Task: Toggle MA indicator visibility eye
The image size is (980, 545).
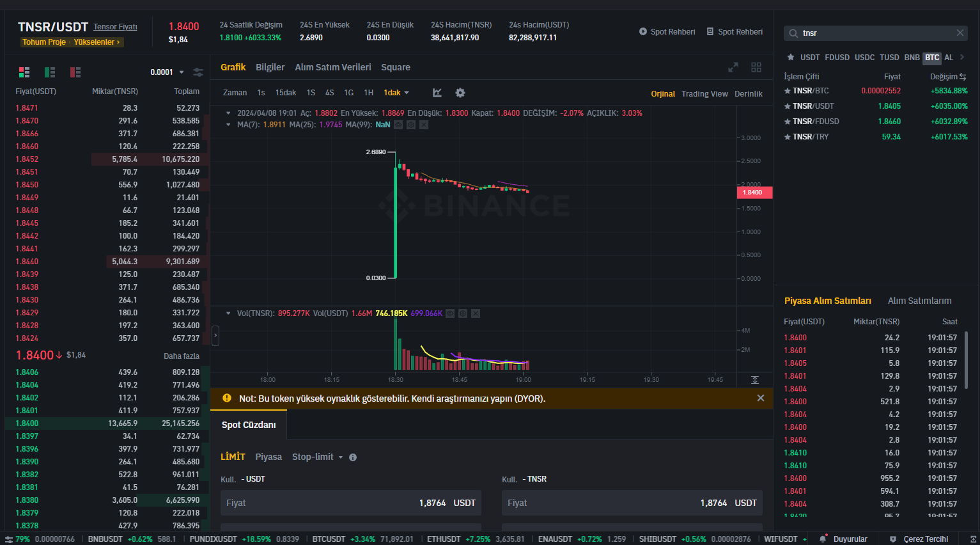Action: (398, 125)
